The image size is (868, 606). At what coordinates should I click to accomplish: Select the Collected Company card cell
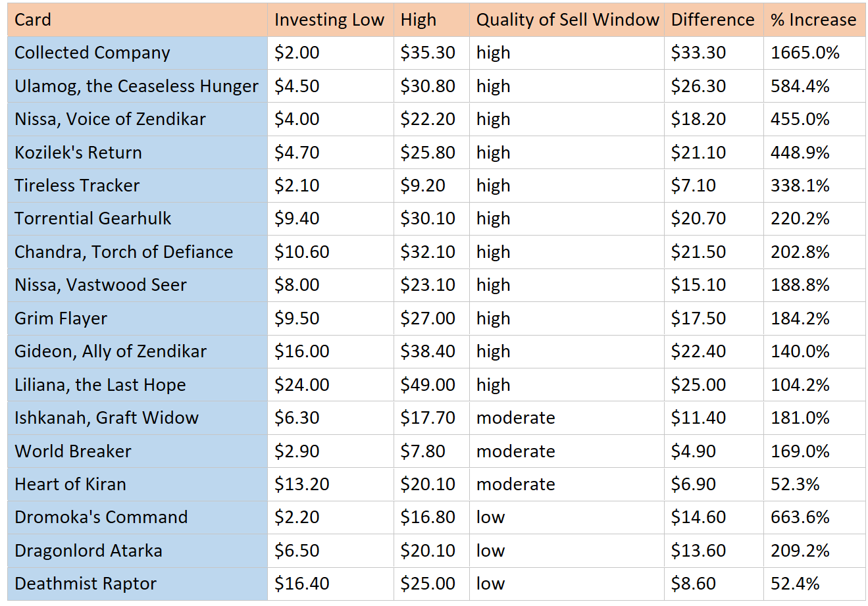coord(92,53)
